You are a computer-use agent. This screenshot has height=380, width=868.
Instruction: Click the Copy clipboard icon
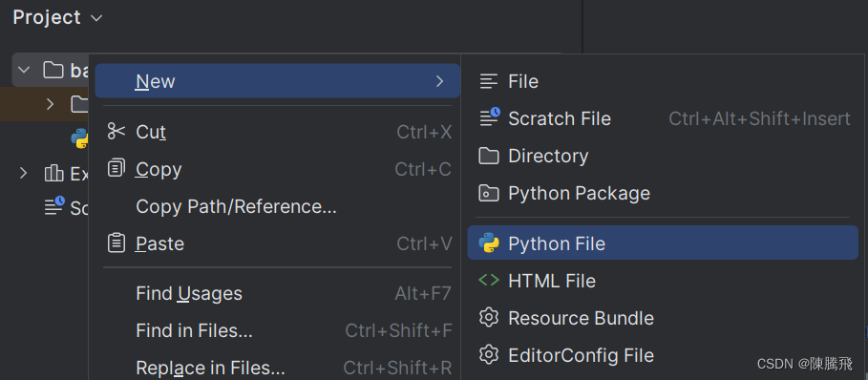pyautogui.click(x=116, y=169)
